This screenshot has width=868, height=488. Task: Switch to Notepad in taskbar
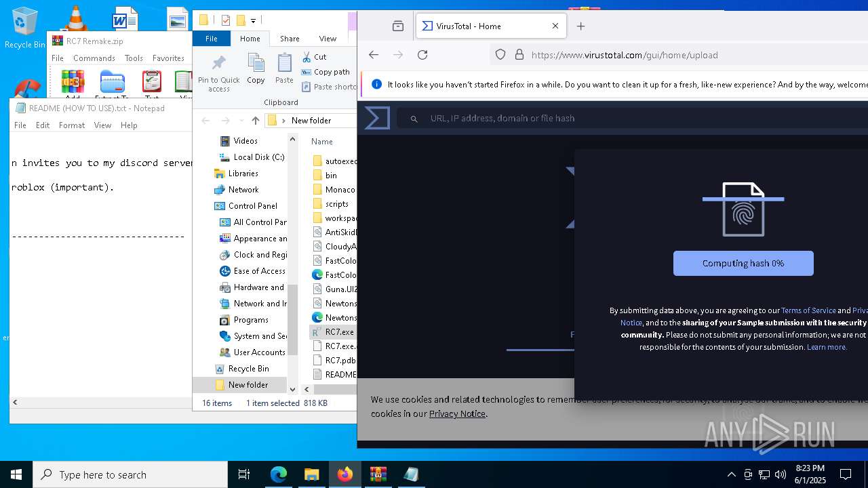(411, 474)
